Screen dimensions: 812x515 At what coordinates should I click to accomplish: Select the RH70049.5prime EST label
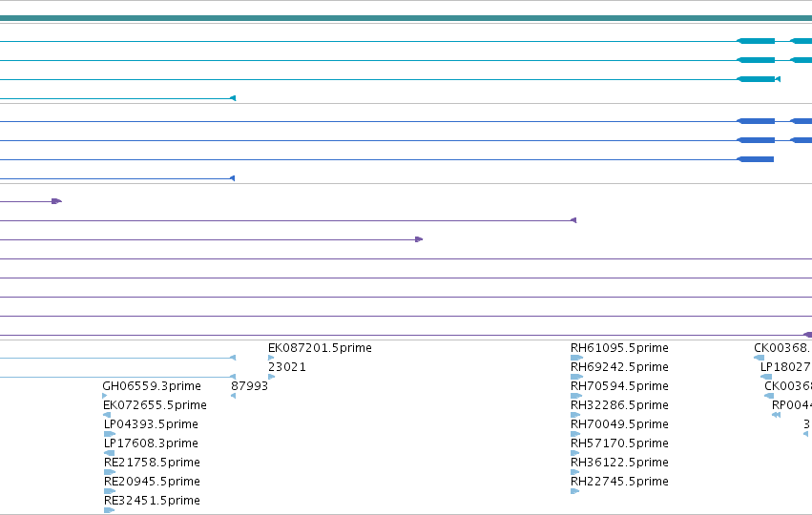coord(619,424)
